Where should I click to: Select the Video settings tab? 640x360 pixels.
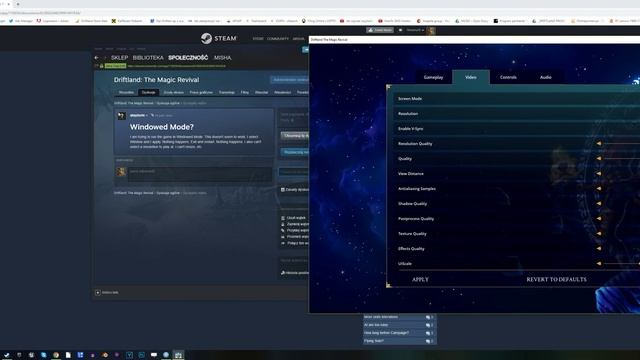(x=471, y=77)
